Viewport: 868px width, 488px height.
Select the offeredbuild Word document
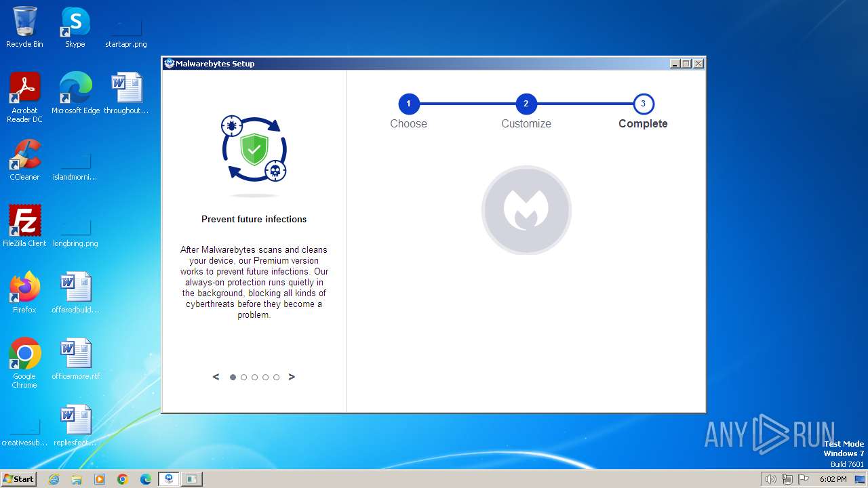[75, 293]
